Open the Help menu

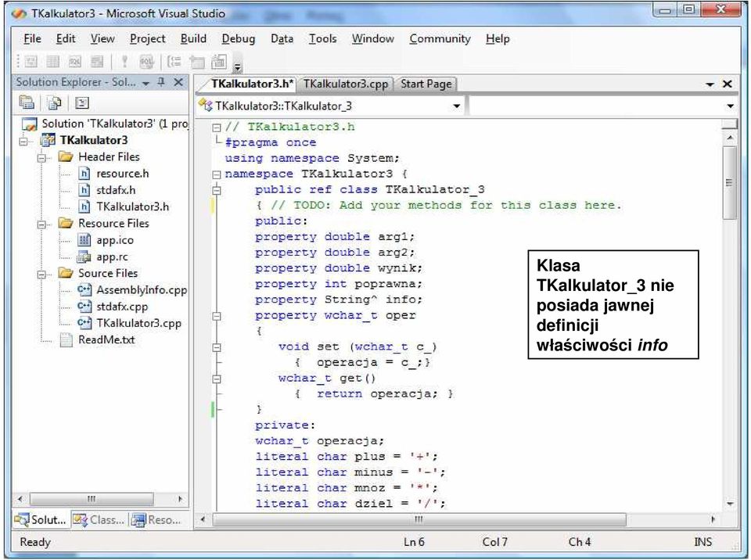[498, 39]
